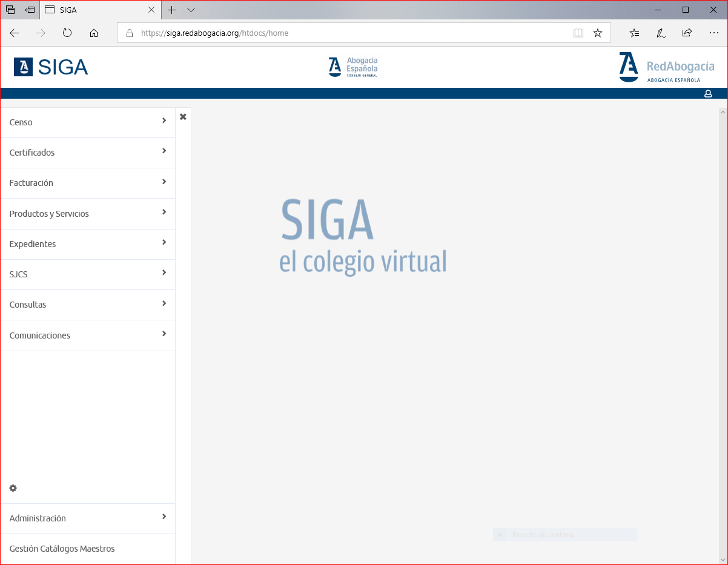This screenshot has width=728, height=565.
Task: Select Productos y Servicios menu
Action: [x=49, y=214]
